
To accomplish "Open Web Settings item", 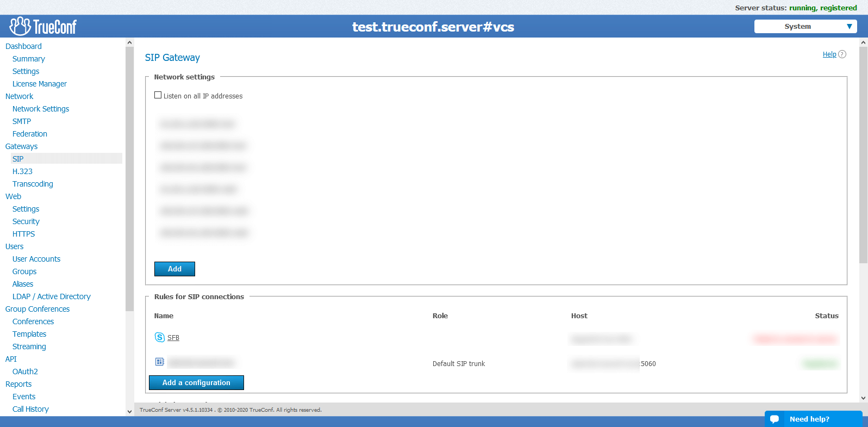I will (26, 209).
